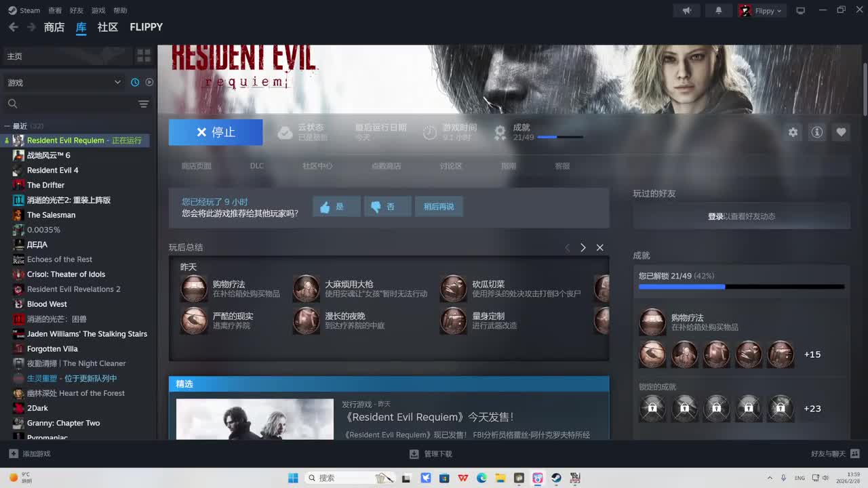Image resolution: width=868 pixels, height=488 pixels.
Task: Go to the 商店 tab
Action: click(54, 27)
